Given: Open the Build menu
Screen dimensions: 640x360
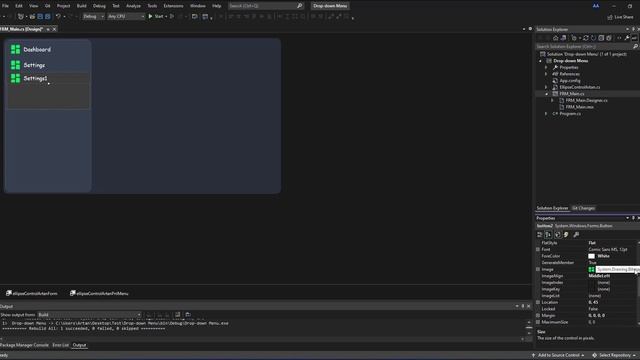Looking at the screenshot, I should (82, 6).
